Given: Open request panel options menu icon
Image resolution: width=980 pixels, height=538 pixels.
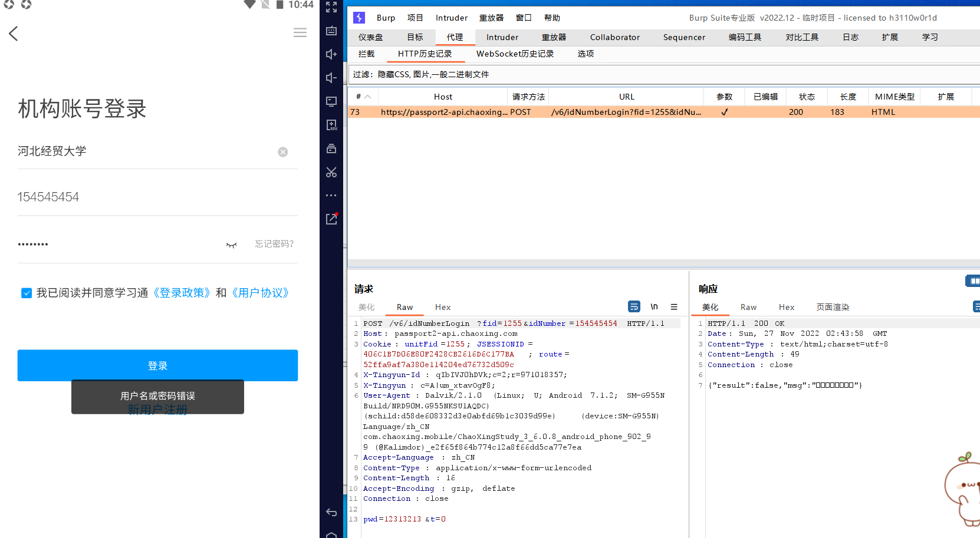Looking at the screenshot, I should coord(674,306).
